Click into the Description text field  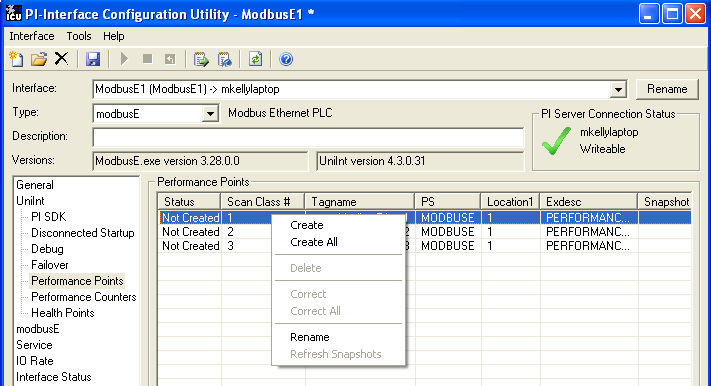(308, 137)
